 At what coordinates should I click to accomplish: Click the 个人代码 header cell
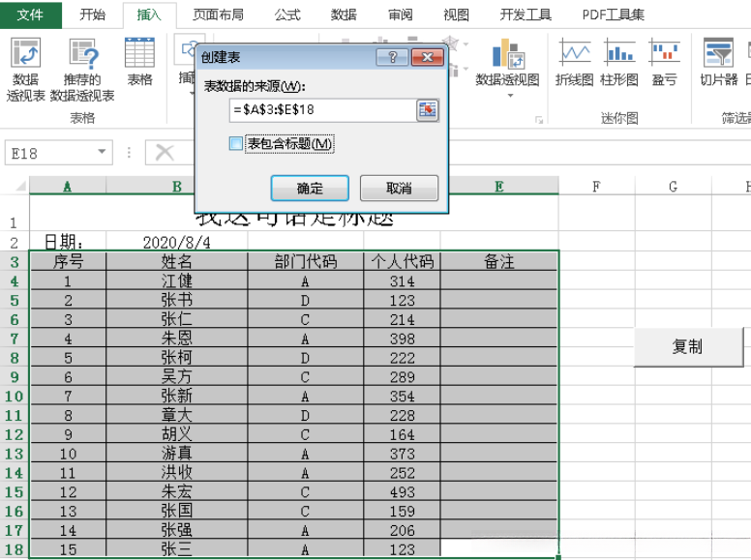[402, 262]
